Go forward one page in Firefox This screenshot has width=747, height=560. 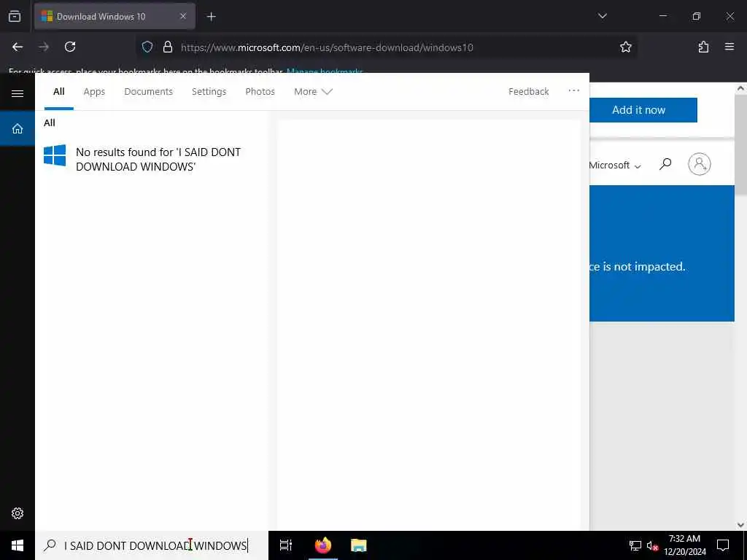(44, 47)
